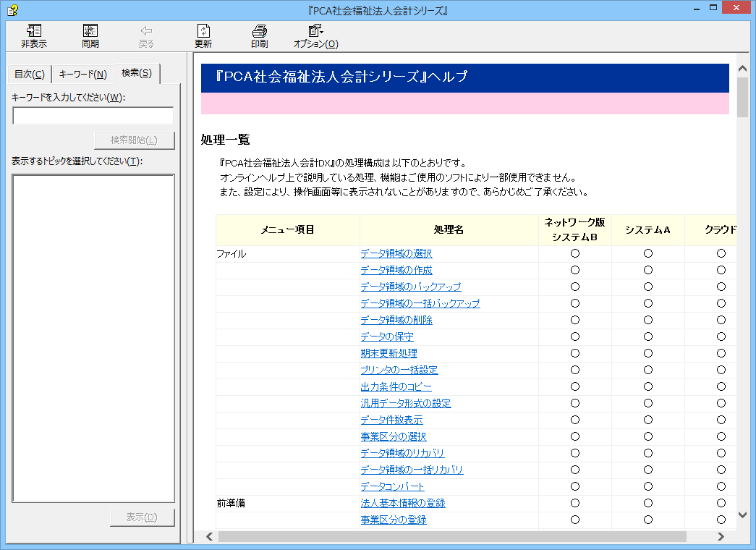756x550 pixels.
Task: Open the データ領域のバックアップ link
Action: click(x=411, y=287)
